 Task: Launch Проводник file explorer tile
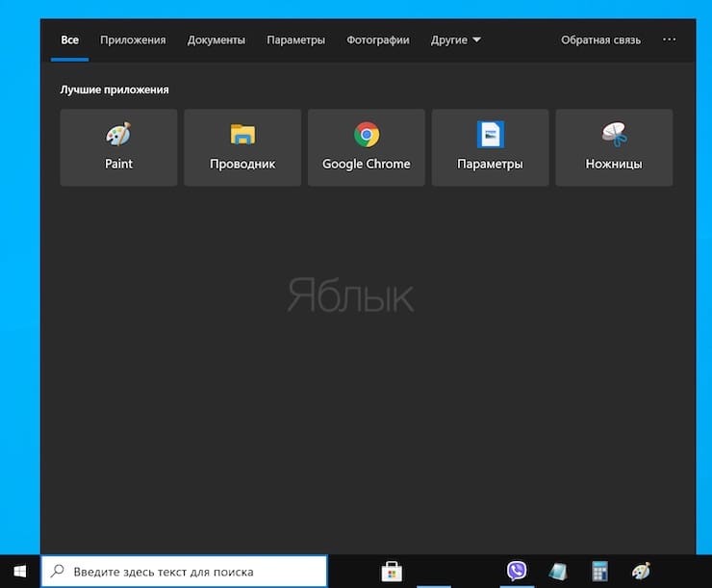[x=242, y=147]
